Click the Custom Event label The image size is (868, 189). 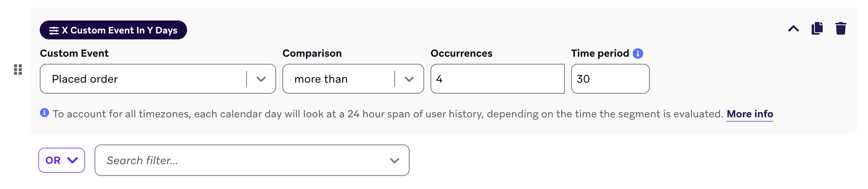tap(74, 54)
